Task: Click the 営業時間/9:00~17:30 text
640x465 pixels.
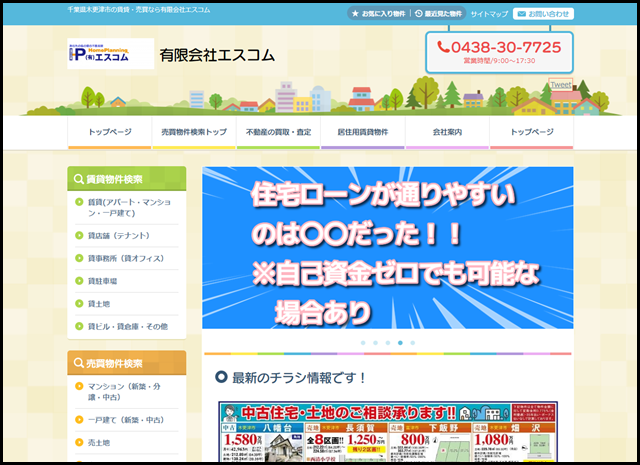Action: [499, 61]
